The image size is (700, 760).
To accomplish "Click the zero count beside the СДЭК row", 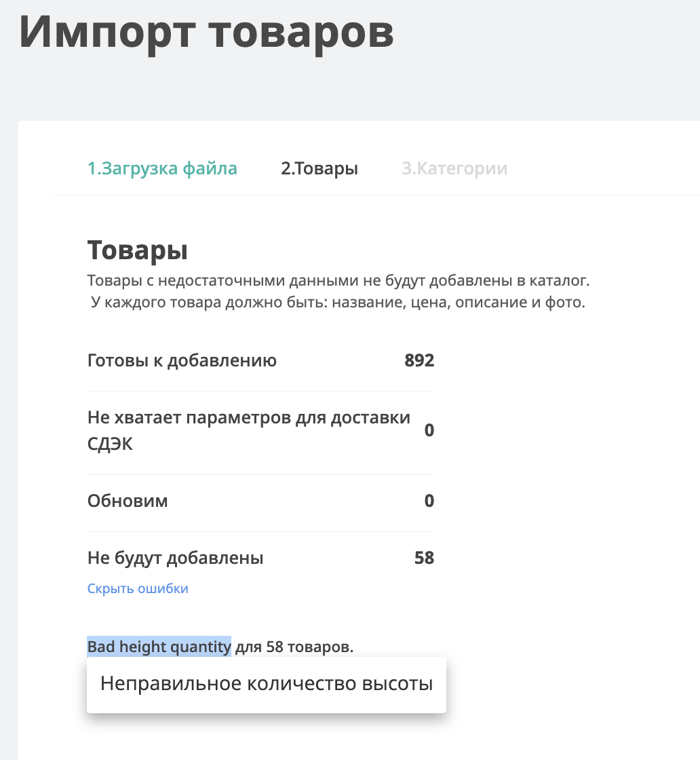I will click(x=429, y=430).
